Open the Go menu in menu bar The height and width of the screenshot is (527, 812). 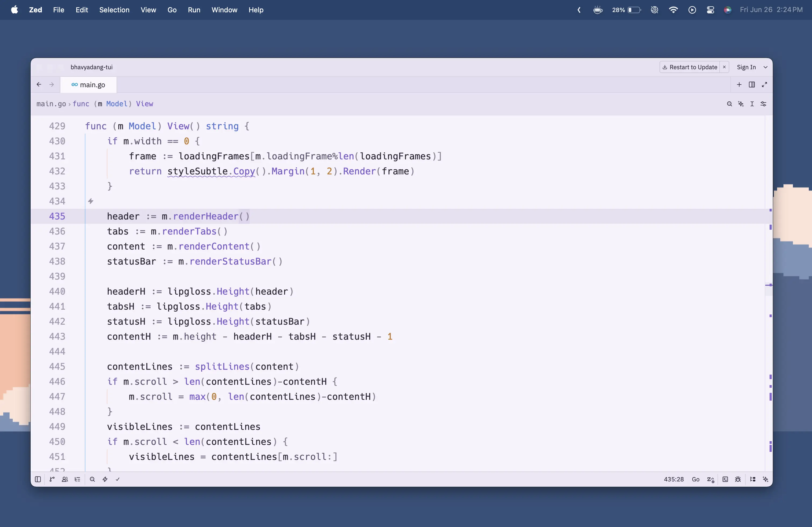pyautogui.click(x=172, y=10)
